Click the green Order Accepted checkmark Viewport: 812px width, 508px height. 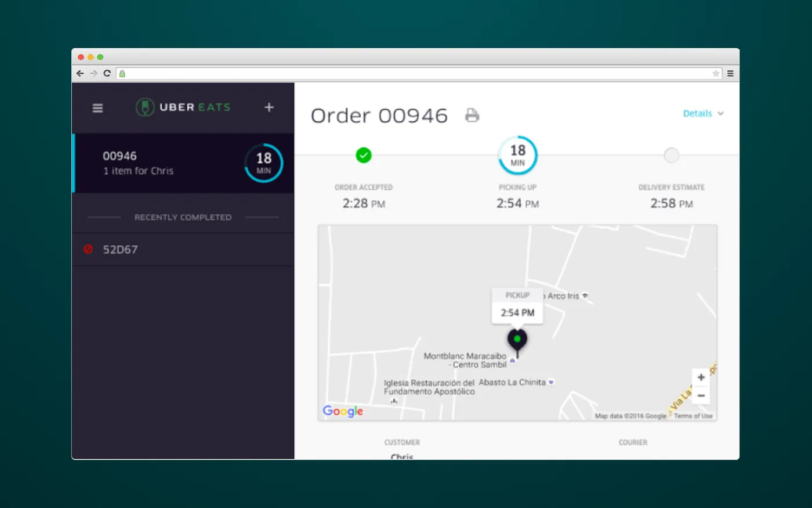(364, 155)
